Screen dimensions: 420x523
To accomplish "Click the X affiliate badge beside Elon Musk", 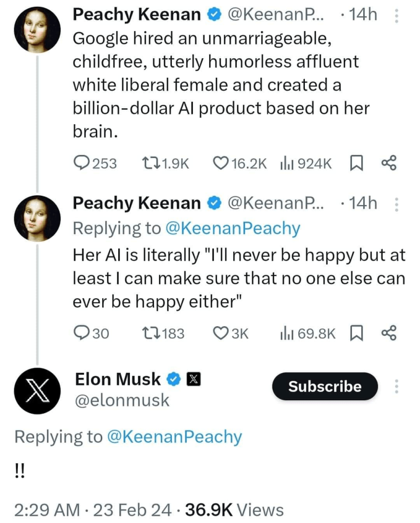I will [x=193, y=379].
